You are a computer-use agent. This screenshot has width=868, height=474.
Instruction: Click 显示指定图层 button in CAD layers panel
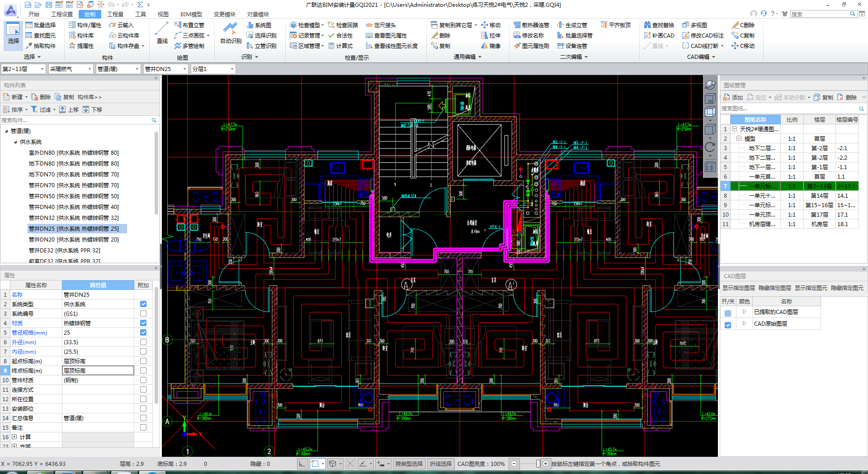tap(739, 288)
